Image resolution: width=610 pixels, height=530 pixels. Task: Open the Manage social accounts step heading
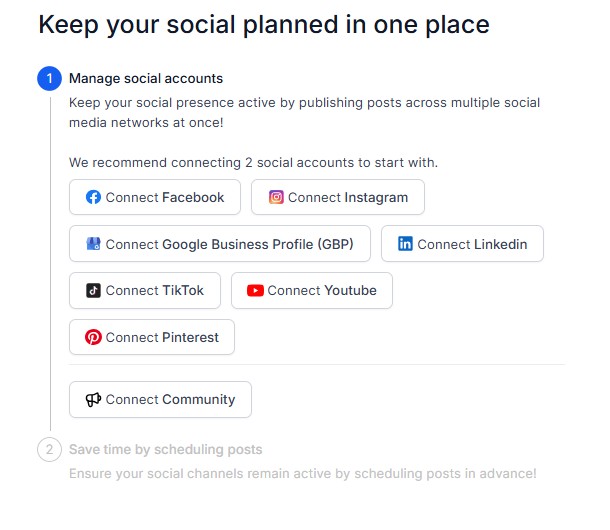click(146, 78)
